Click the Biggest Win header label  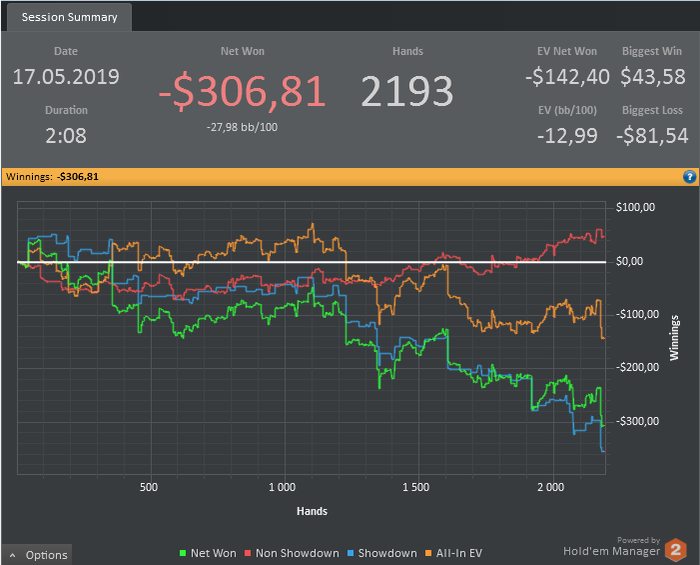[652, 51]
